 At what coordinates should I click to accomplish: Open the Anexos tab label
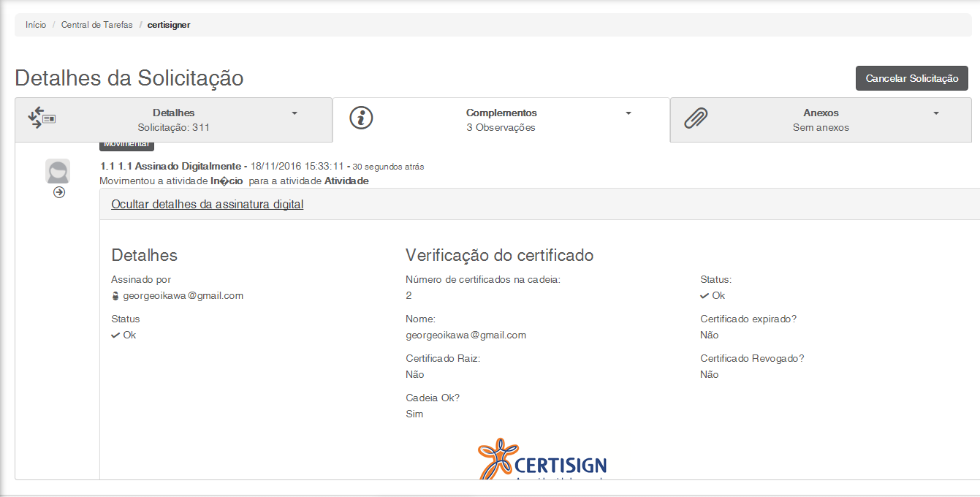point(821,113)
